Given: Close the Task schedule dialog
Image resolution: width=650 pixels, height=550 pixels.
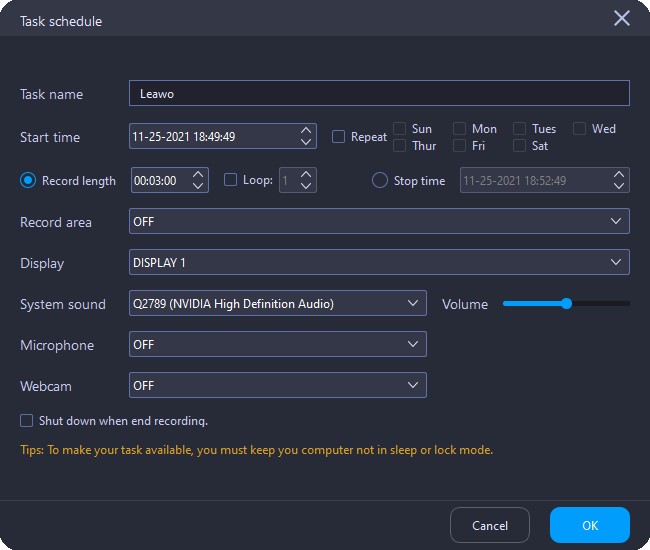Looking at the screenshot, I should [622, 19].
